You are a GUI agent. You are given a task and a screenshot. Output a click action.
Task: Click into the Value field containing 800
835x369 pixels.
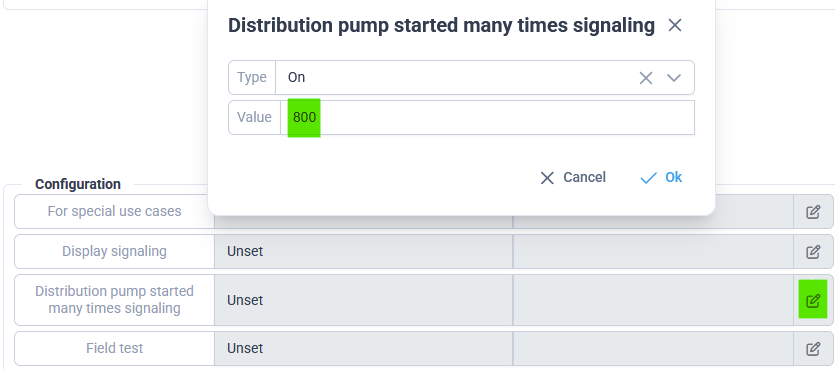point(487,118)
